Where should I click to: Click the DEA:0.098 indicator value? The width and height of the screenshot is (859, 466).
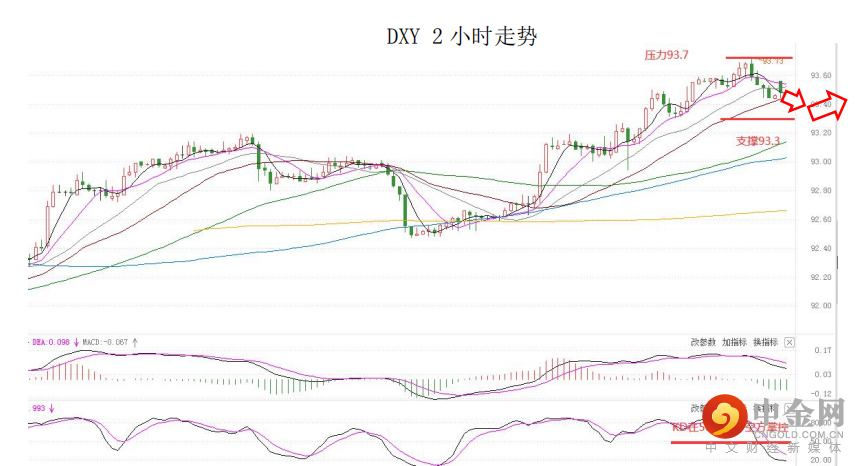pos(51,342)
